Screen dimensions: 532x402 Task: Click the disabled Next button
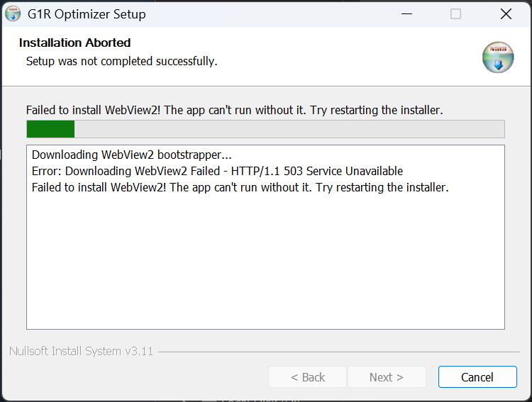click(x=387, y=377)
